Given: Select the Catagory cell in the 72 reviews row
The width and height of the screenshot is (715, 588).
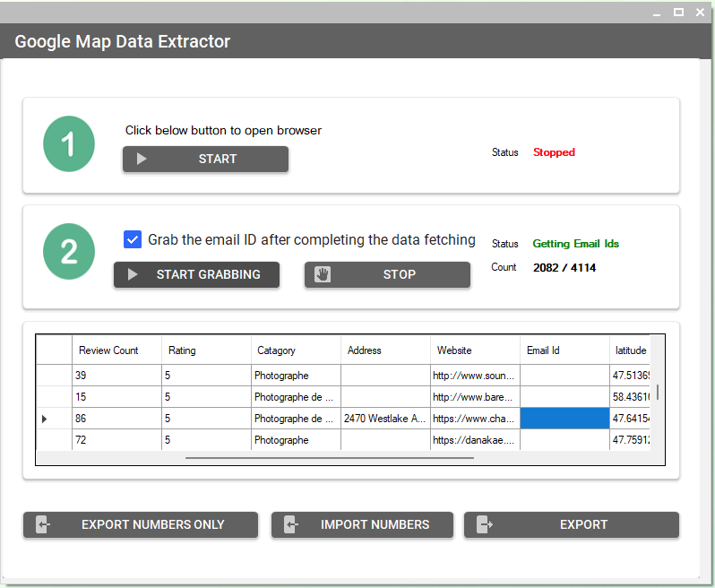Looking at the screenshot, I should (x=296, y=440).
